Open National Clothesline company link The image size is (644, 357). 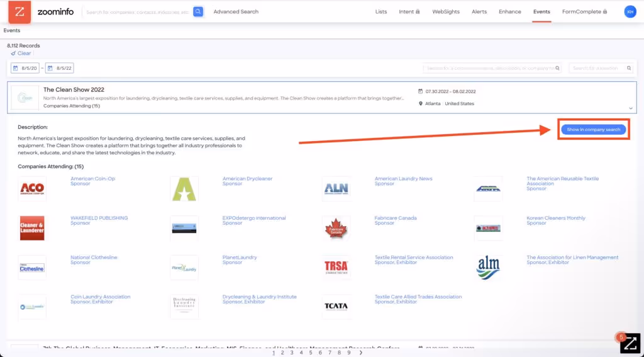pos(94,258)
